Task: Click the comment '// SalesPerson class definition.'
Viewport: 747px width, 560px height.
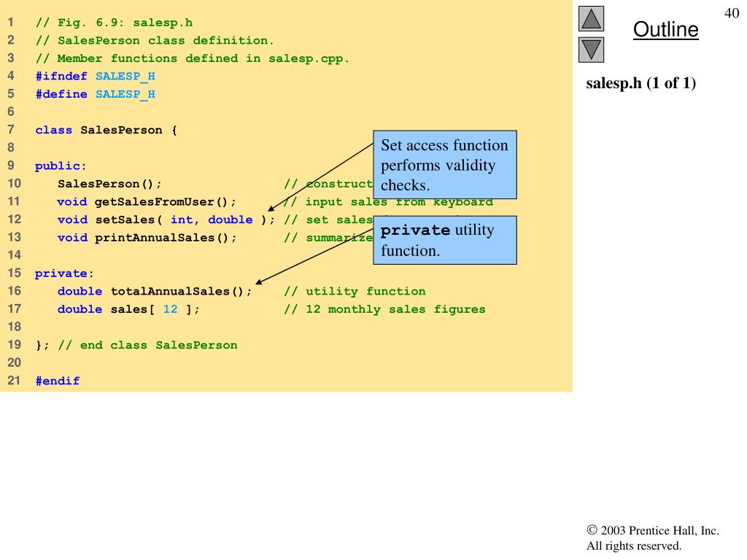Action: tap(155, 41)
